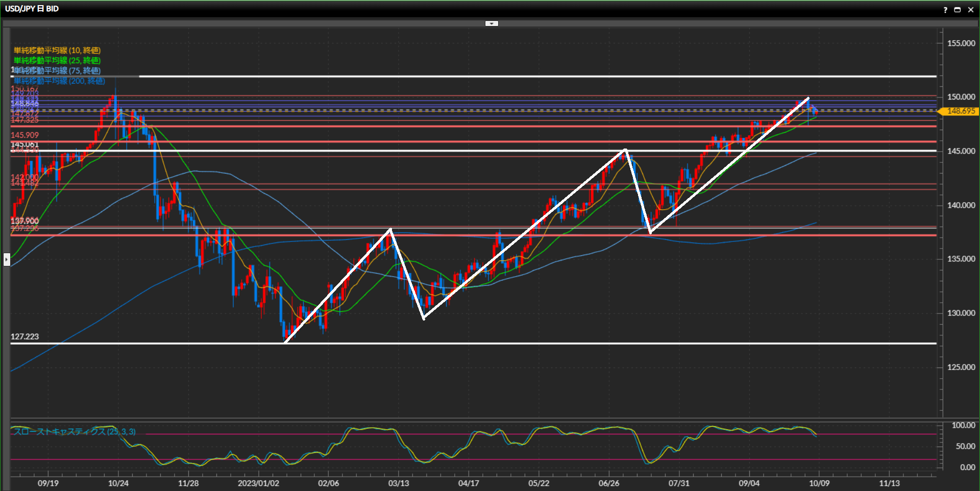
Task: Click the 127.223 horizontal line label
Action: pos(24,336)
